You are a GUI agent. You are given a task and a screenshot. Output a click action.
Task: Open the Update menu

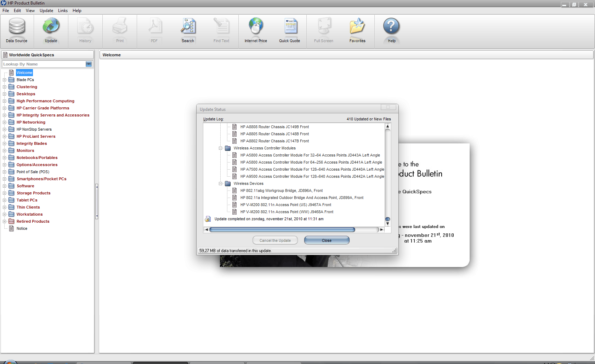46,11
